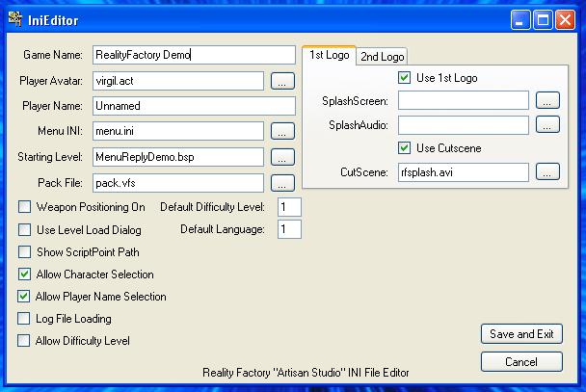Browse for Pack File

(282, 183)
